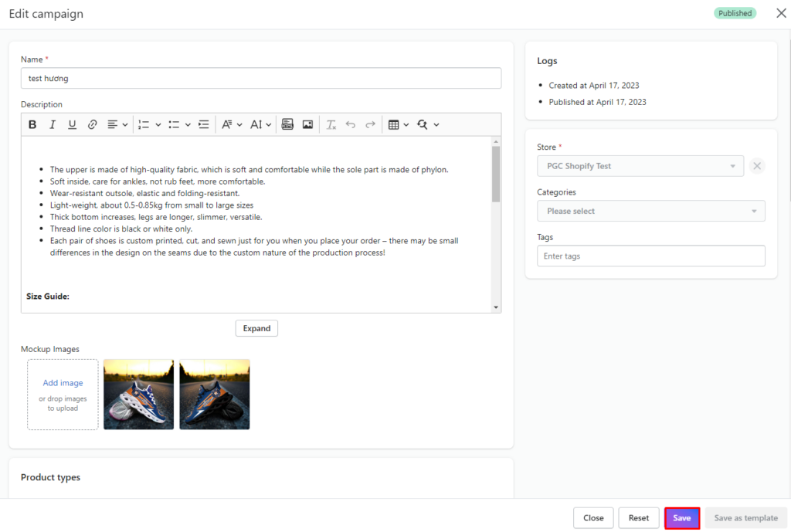Open the table dropdown arrow
Viewport: 791px width, 532px height.
point(406,124)
